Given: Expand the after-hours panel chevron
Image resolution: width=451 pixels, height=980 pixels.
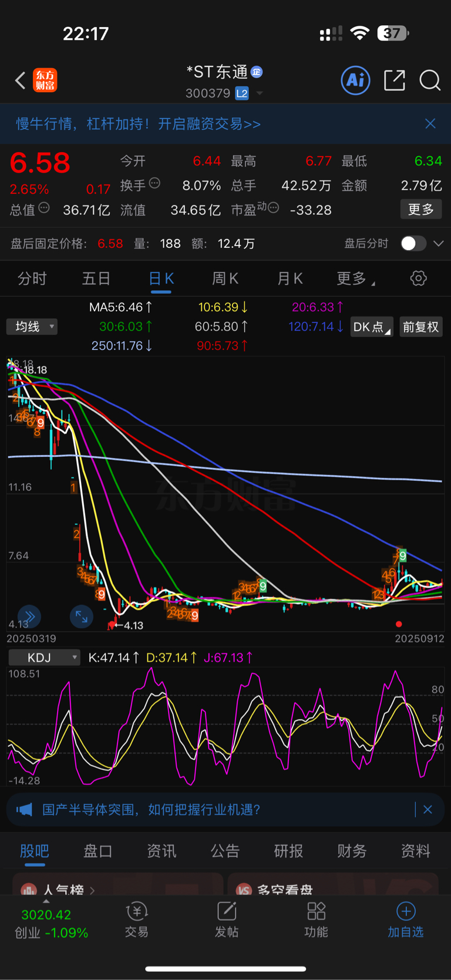Looking at the screenshot, I should point(438,243).
